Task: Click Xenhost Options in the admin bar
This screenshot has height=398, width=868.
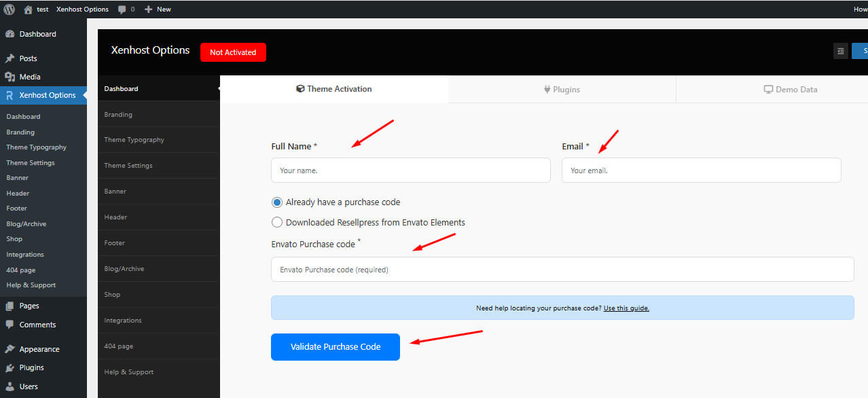Action: [82, 10]
